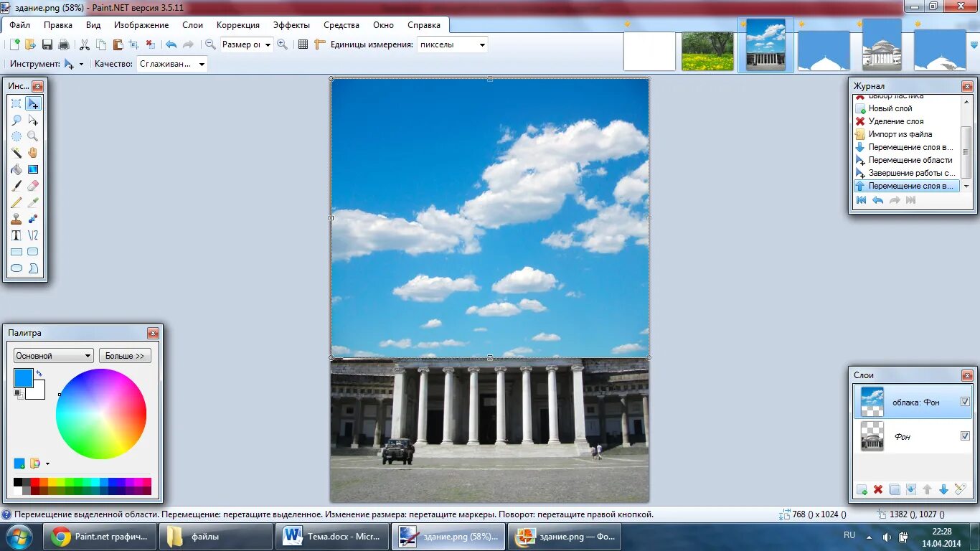Select the Ellipse Select tool
980x551 pixels.
[x=17, y=136]
